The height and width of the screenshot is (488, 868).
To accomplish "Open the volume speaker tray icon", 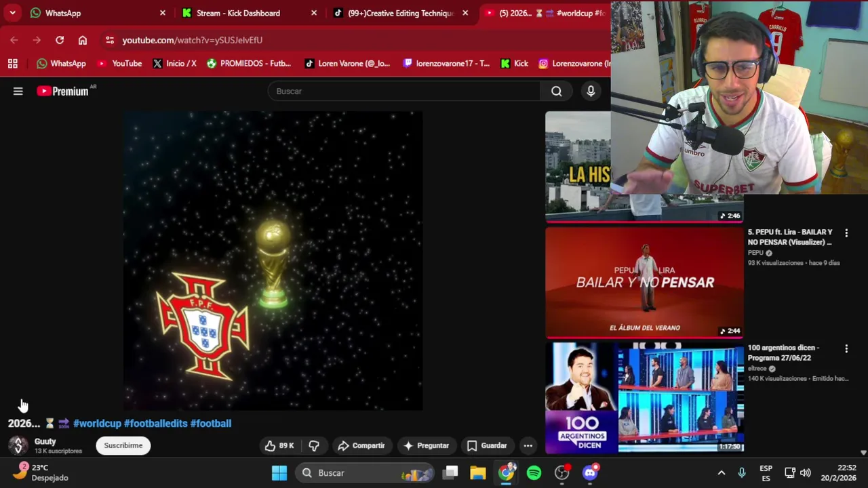I will 806,473.
